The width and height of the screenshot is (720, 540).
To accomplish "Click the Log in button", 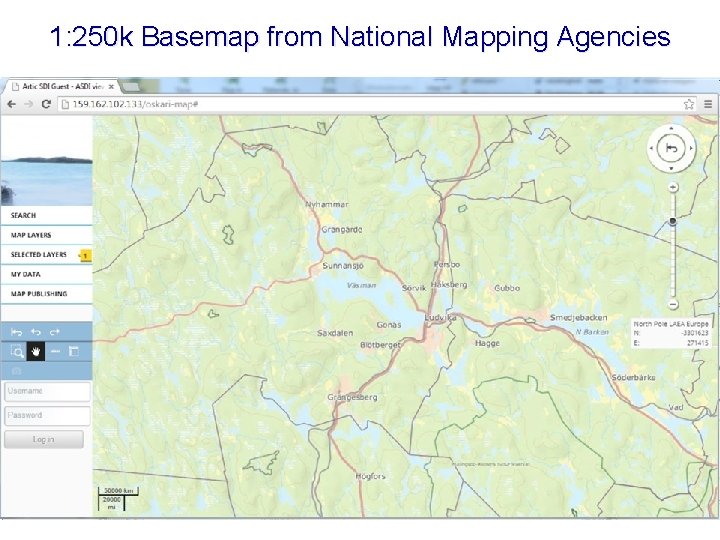I will click(x=44, y=439).
